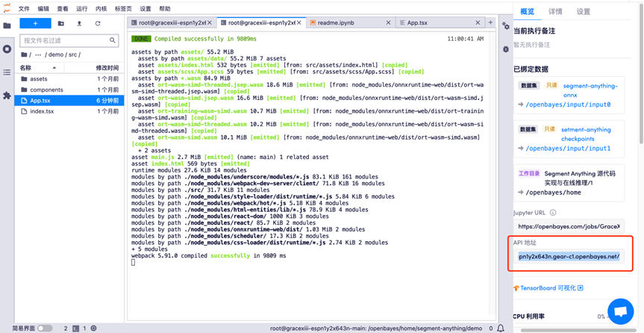Open the extension manager puzzle icon
The width and height of the screenshot is (644, 333).
pos(7,96)
